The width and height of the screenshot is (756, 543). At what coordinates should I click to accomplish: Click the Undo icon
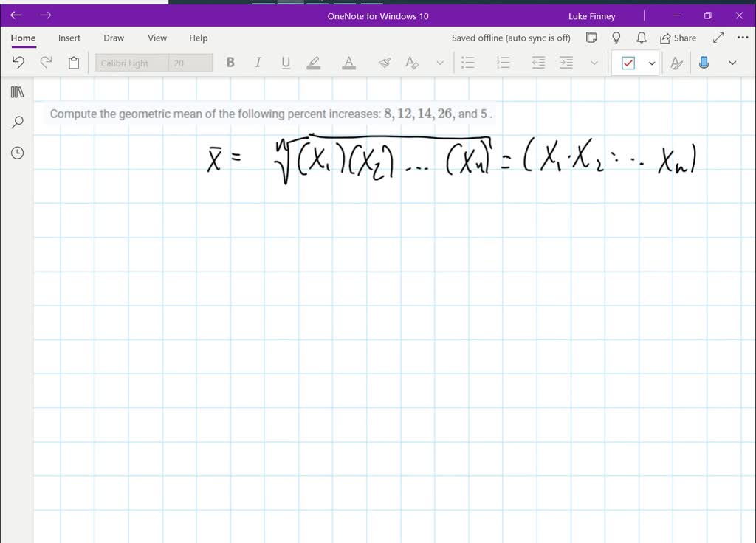coord(18,62)
